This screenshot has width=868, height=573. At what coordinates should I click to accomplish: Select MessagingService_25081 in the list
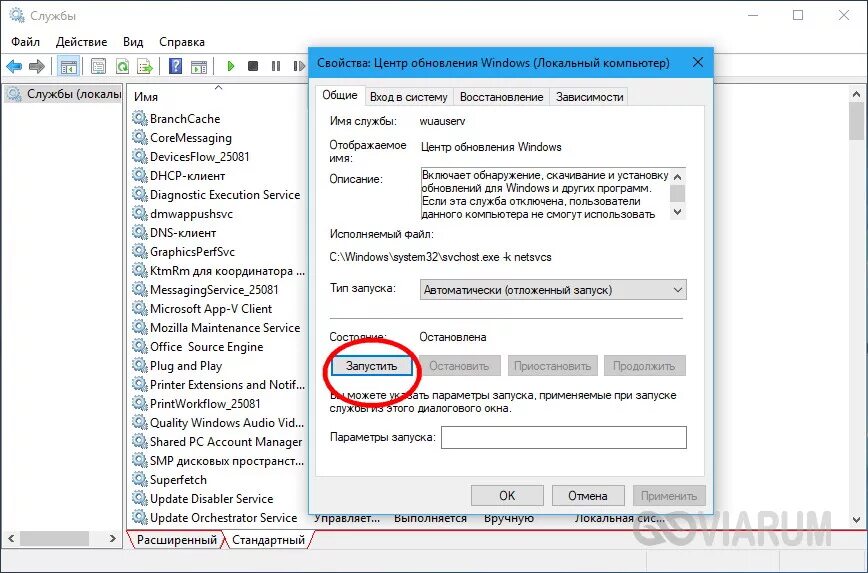tap(214, 290)
